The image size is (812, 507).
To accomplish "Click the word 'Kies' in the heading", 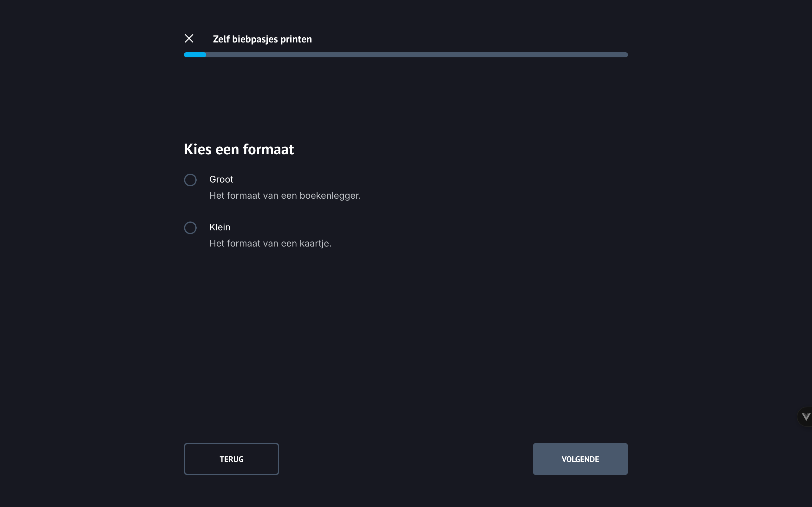I will 198,149.
